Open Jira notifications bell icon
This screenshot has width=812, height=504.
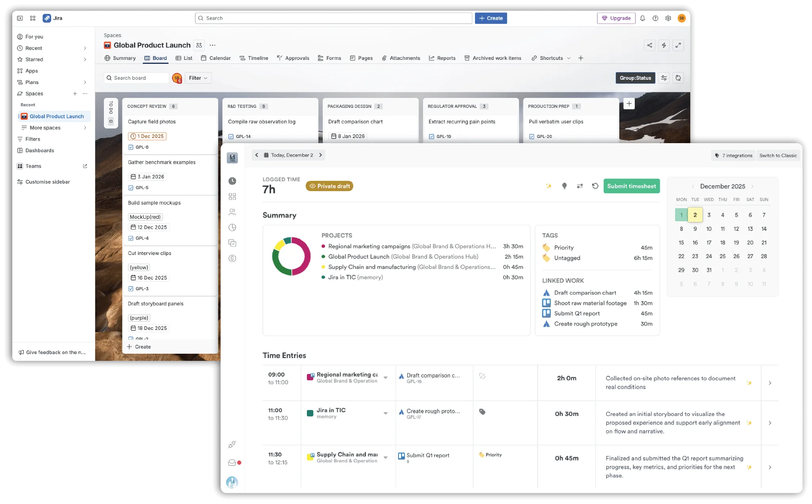click(642, 18)
